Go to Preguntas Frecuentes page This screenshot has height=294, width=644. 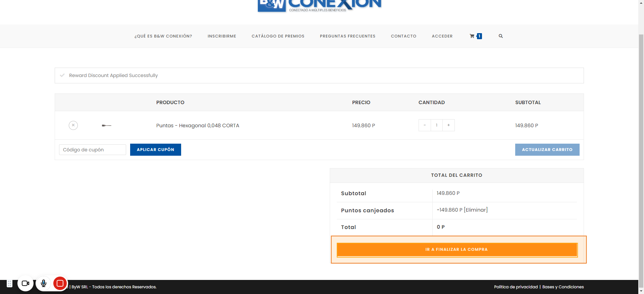pyautogui.click(x=347, y=36)
